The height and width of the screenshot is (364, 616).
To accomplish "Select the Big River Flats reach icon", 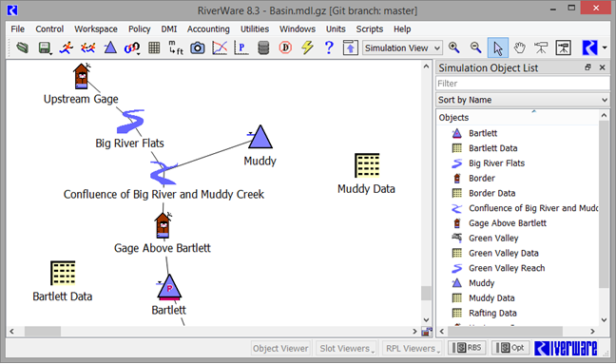I will click(x=131, y=122).
